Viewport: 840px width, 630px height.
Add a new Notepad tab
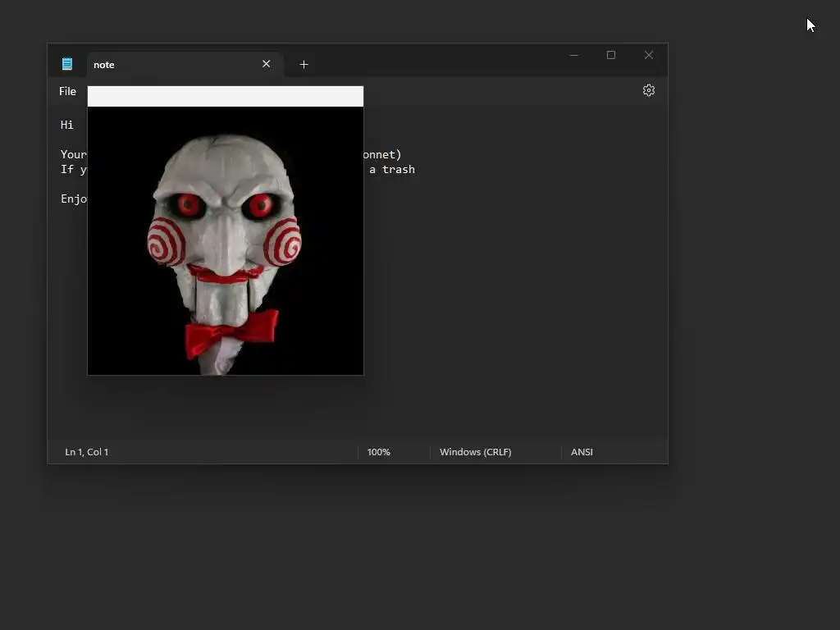pos(304,64)
